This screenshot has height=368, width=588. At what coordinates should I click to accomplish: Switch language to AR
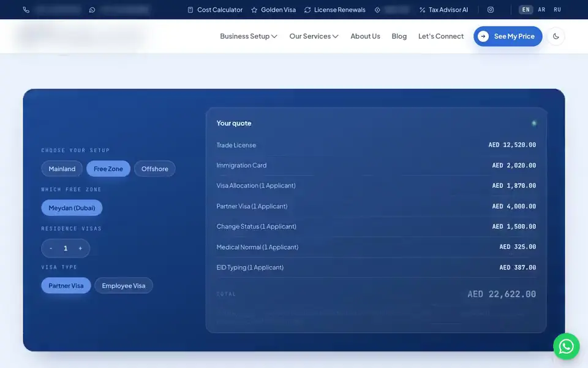541,10
